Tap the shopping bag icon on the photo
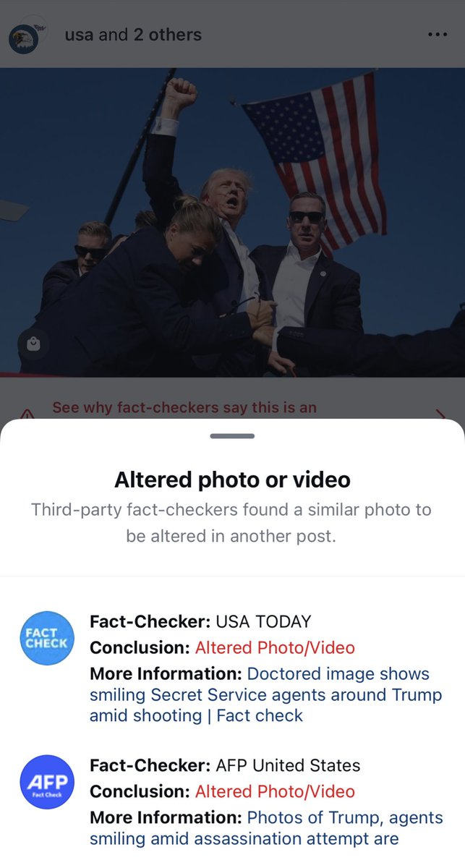The image size is (465, 868). tap(33, 344)
